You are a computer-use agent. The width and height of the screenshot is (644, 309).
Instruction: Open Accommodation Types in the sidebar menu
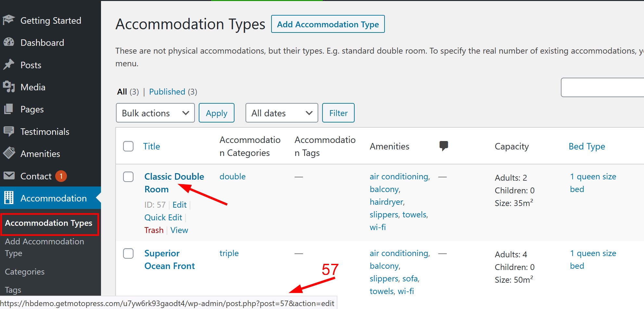click(49, 223)
